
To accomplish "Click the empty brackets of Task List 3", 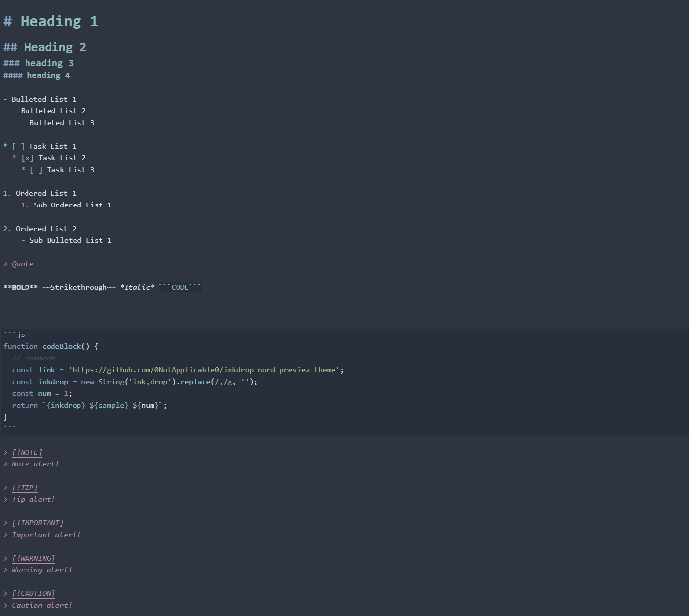I will 36,170.
